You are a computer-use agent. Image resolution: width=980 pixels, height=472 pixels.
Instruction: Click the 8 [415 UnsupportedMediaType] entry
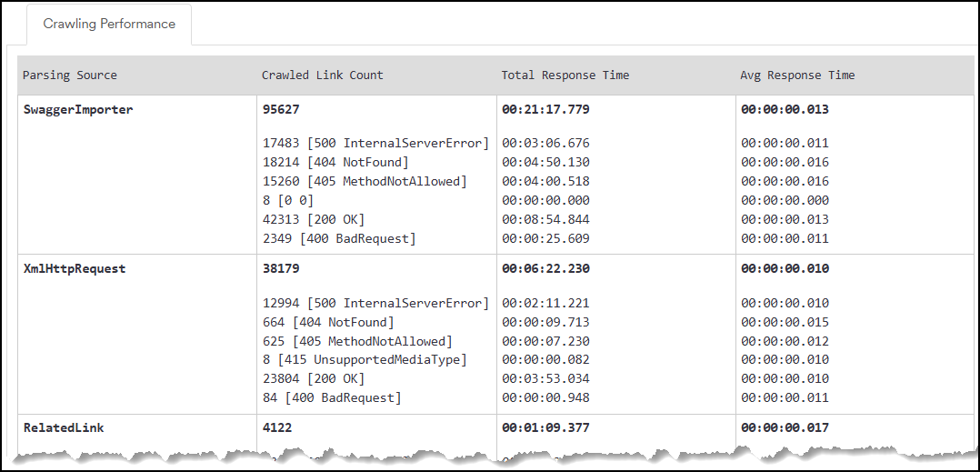tap(364, 360)
